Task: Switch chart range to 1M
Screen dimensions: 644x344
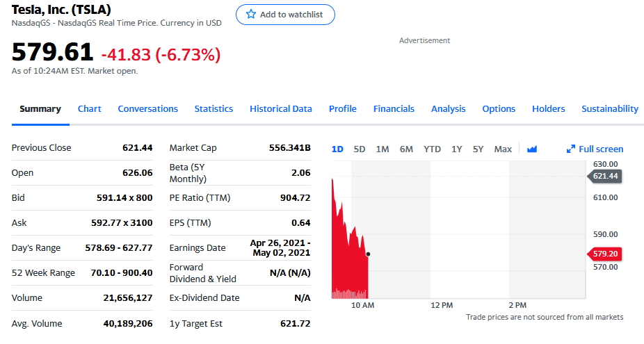Action: (383, 149)
